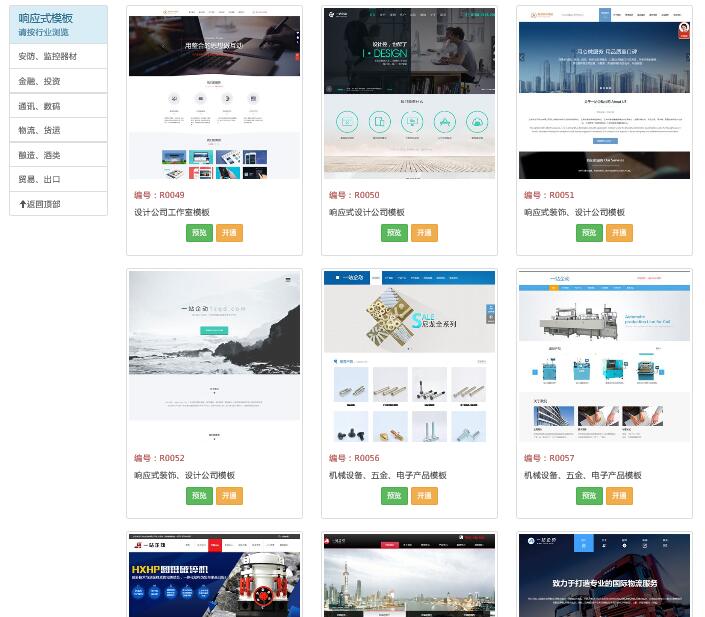Image resolution: width=705 pixels, height=617 pixels.
Task: Click 响应式装饰、设计公司模板 title under R0052
Action: [x=184, y=475]
